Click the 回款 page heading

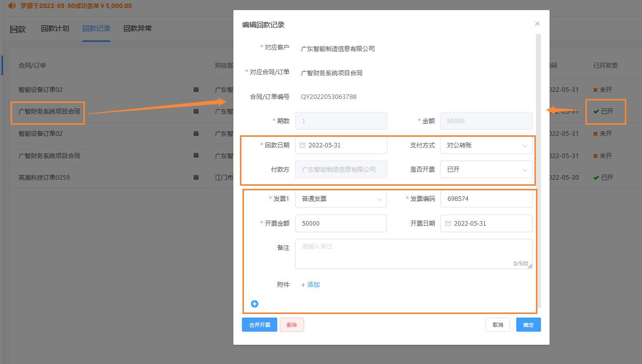point(18,29)
